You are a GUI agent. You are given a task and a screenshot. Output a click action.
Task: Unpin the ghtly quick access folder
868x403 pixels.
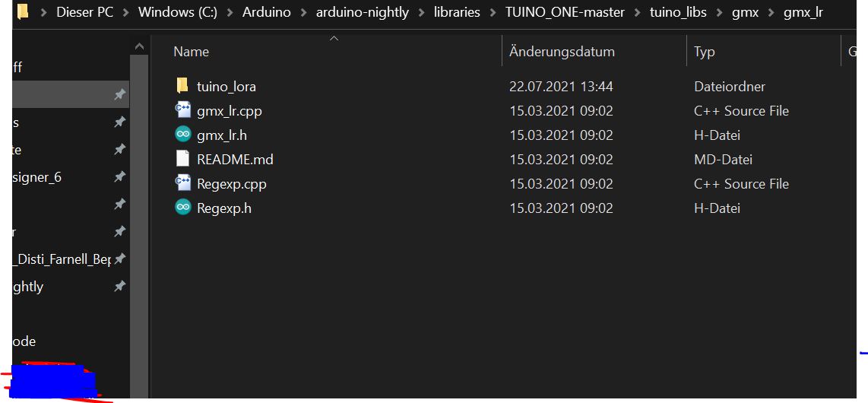(119, 286)
